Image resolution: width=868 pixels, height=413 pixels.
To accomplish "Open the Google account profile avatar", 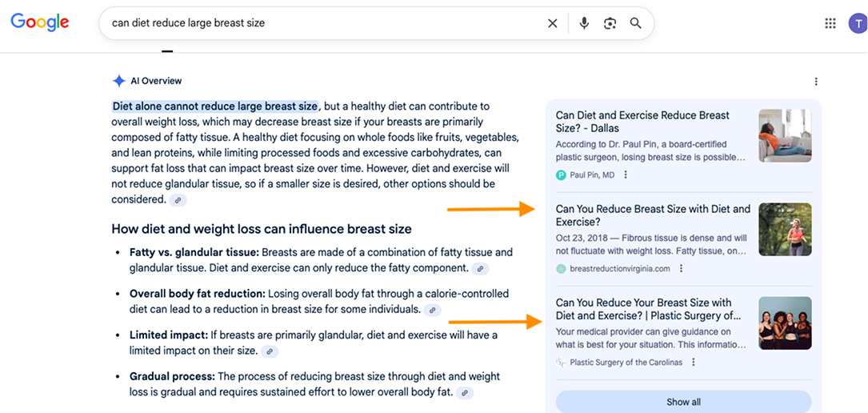I will click(x=857, y=23).
